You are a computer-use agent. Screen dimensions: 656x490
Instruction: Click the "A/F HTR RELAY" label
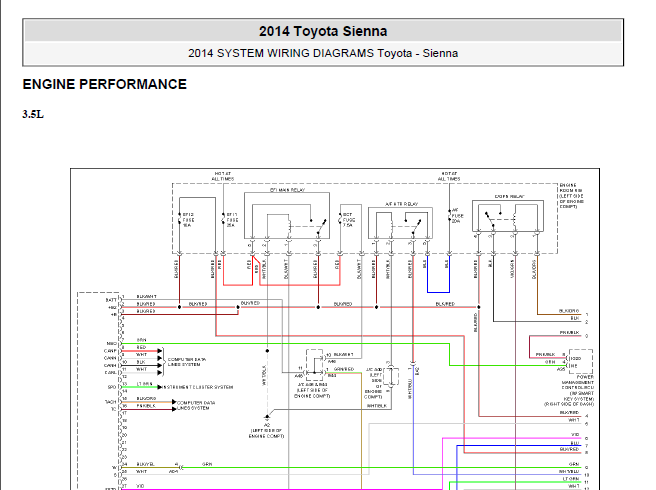[x=401, y=204]
